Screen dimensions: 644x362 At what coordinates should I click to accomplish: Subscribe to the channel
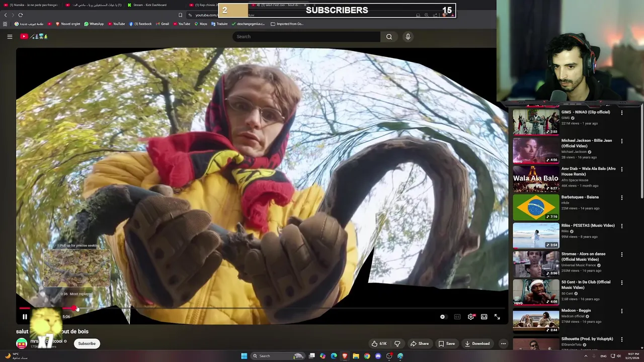87,344
